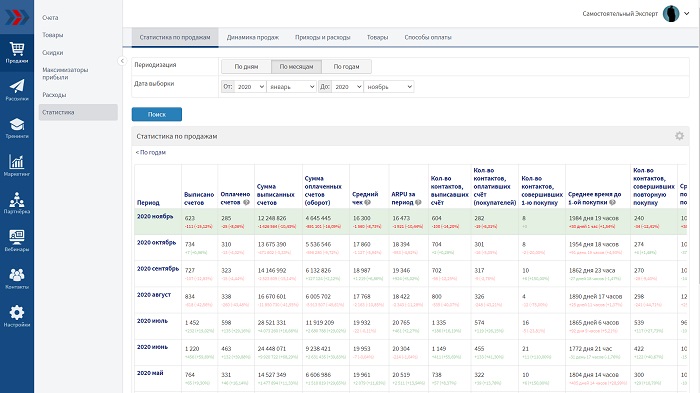The image size is (700, 393).
Task: Open the Рассылки paper plane icon
Action: 17,90
